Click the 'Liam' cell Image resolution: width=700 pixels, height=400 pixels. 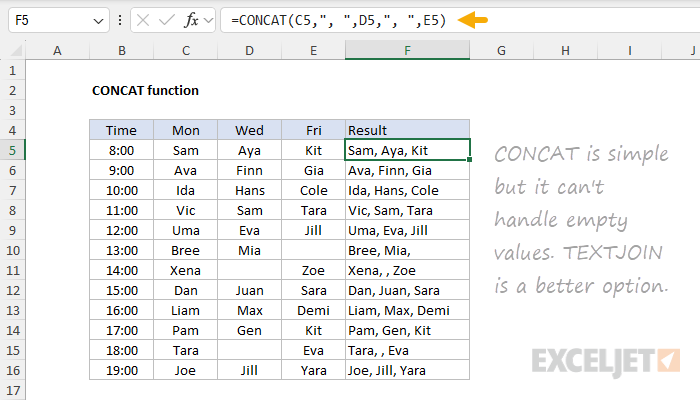pos(186,310)
